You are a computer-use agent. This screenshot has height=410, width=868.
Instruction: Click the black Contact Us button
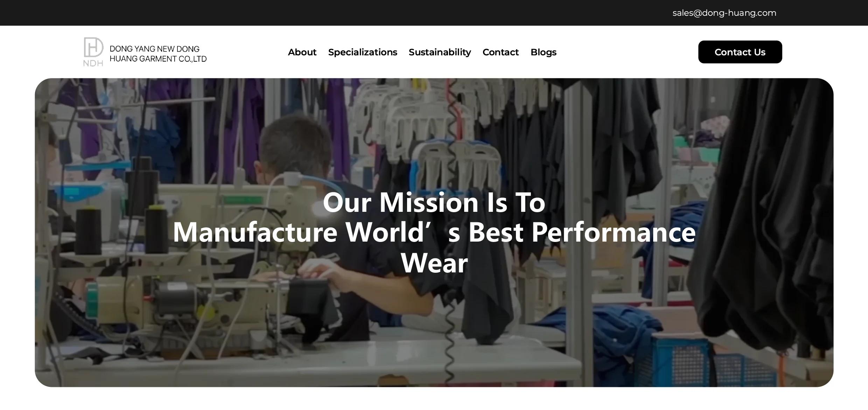(740, 52)
